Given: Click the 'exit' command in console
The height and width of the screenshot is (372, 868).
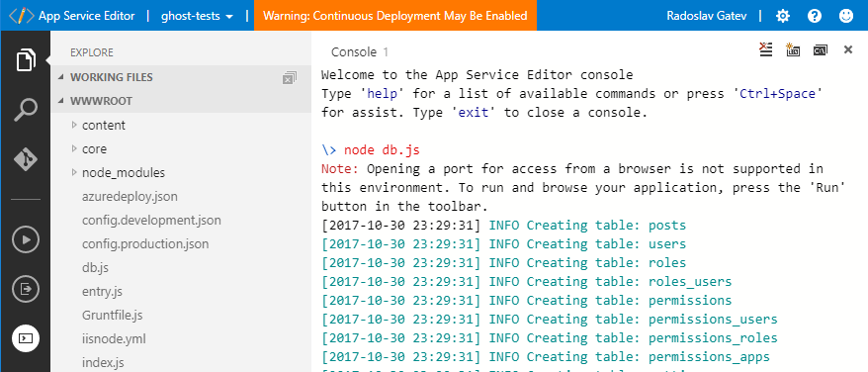Looking at the screenshot, I should click(x=474, y=113).
